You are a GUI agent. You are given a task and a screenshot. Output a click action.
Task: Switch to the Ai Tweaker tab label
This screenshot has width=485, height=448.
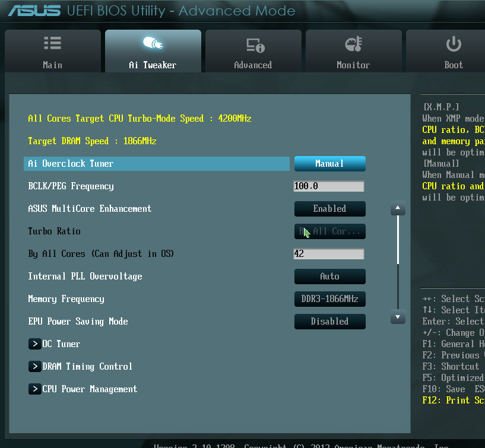point(153,65)
